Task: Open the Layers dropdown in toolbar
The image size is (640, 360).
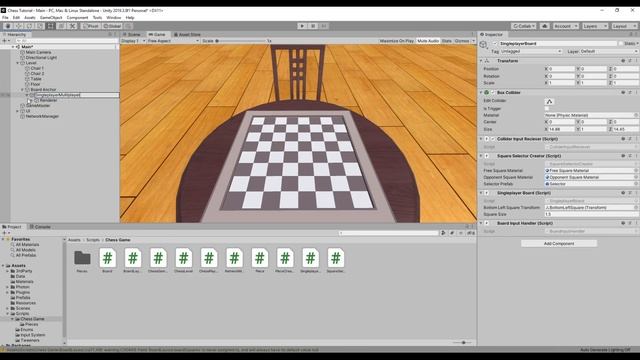Action: coord(594,26)
